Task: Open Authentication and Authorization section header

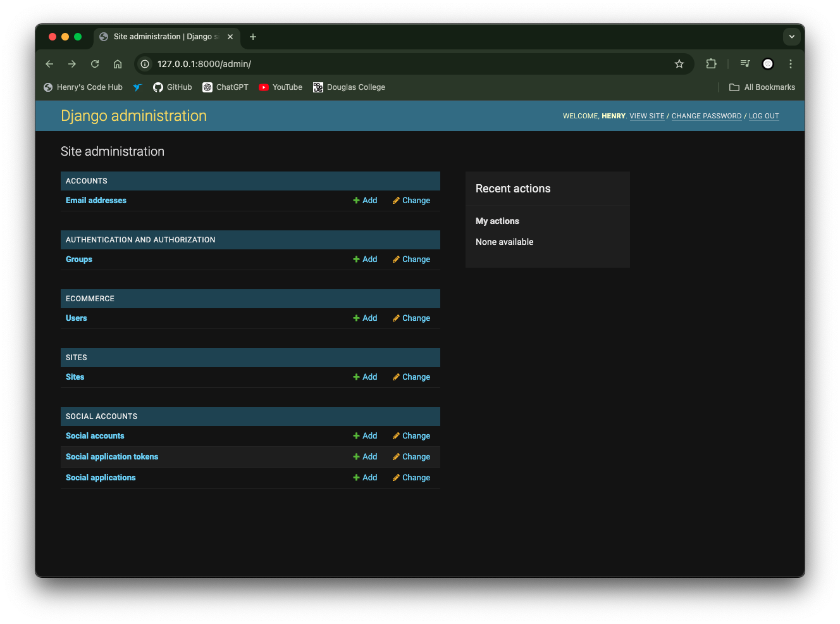Action: point(140,240)
